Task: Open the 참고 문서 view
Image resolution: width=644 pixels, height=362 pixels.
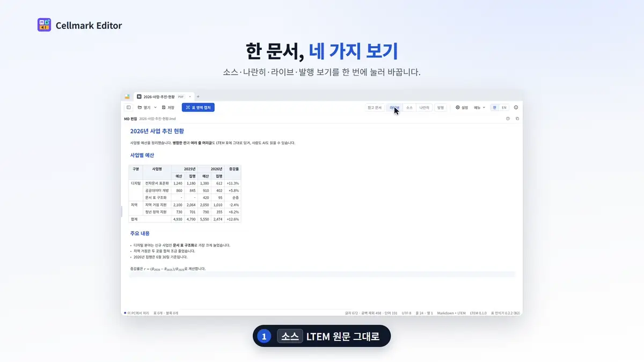Action: click(x=375, y=107)
